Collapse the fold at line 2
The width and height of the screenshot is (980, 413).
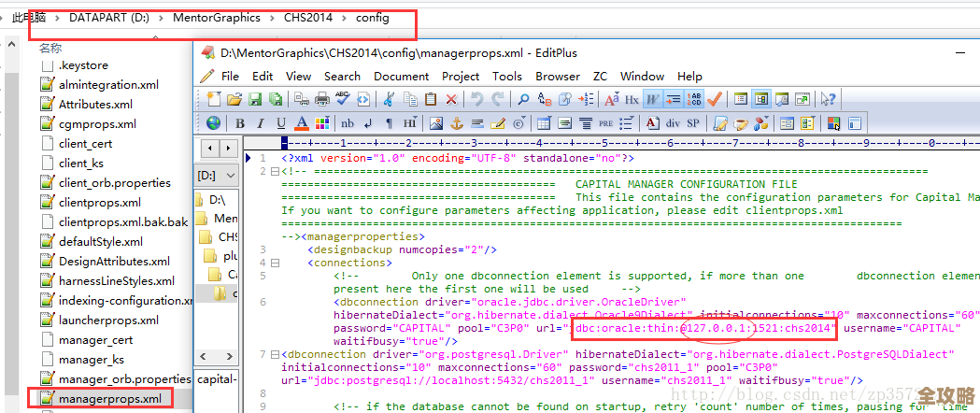[x=273, y=172]
